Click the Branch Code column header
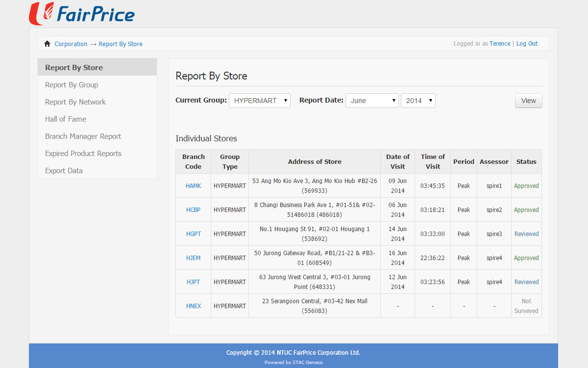Viewport: 588px width, 368px height. pos(193,161)
